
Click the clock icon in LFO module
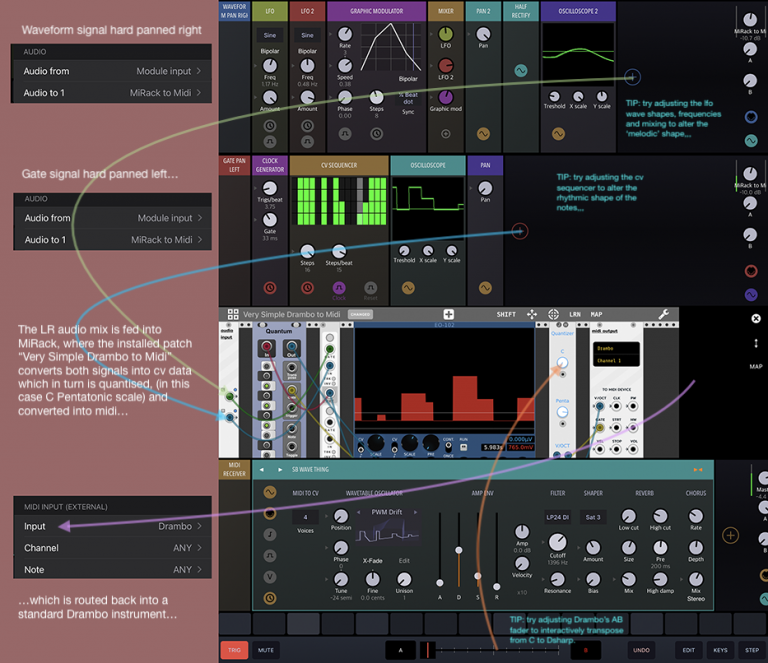click(x=270, y=126)
